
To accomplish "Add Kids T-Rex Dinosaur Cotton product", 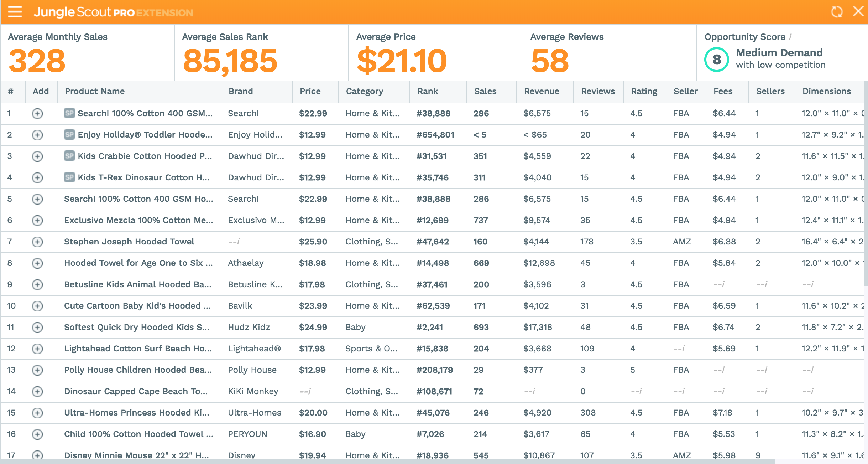I will click(x=37, y=177).
